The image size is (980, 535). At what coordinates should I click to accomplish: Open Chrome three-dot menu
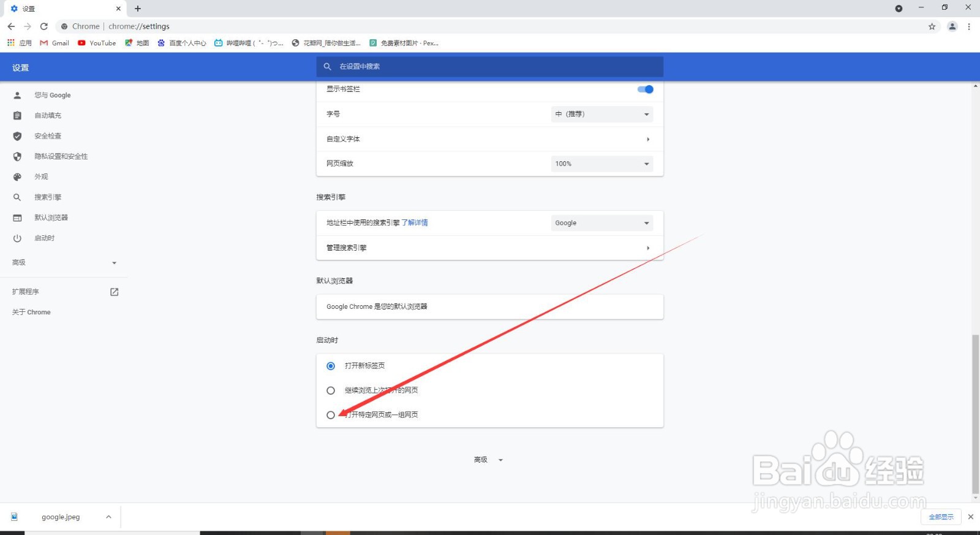(969, 26)
